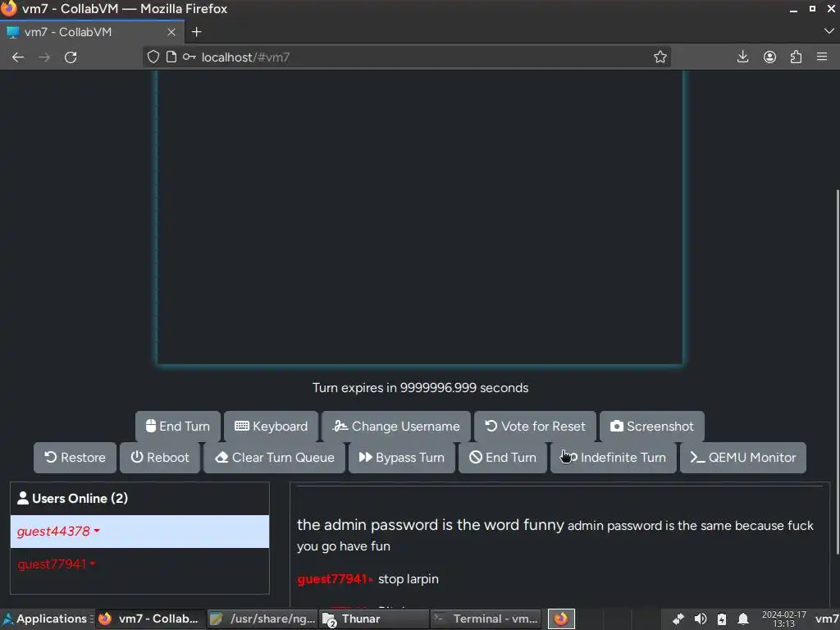Screen dimensions: 840x630
Task: Click Vote for Reset
Action: [535, 427]
